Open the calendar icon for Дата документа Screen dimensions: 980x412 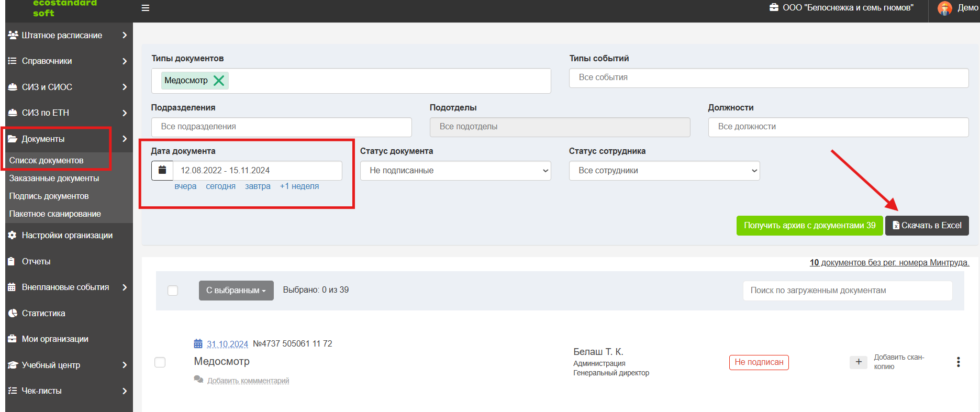coord(162,171)
